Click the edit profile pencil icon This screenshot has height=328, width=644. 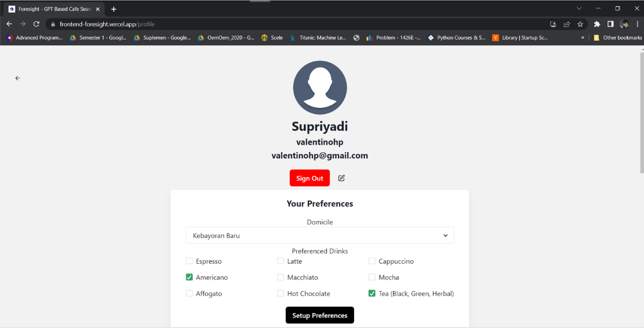(341, 178)
